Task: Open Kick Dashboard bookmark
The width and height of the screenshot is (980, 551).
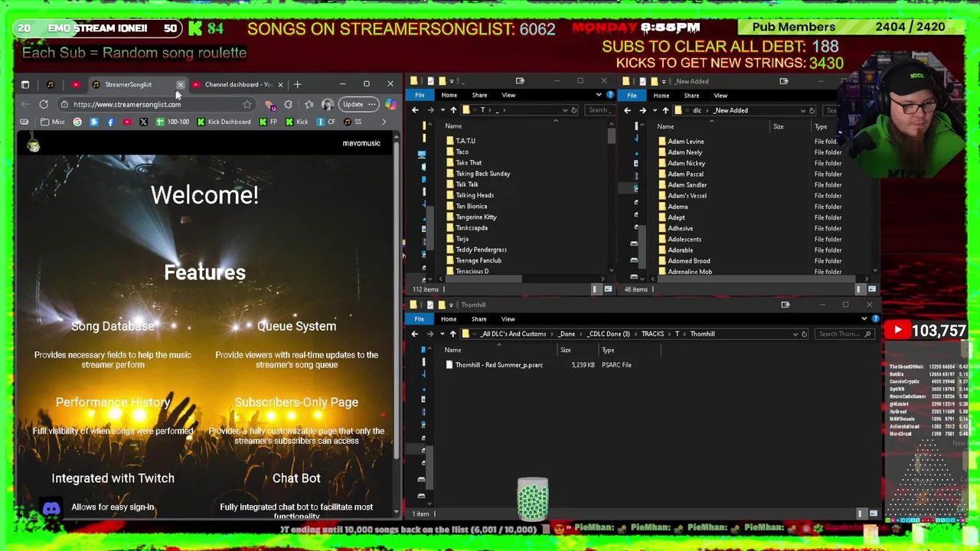Action: point(224,122)
